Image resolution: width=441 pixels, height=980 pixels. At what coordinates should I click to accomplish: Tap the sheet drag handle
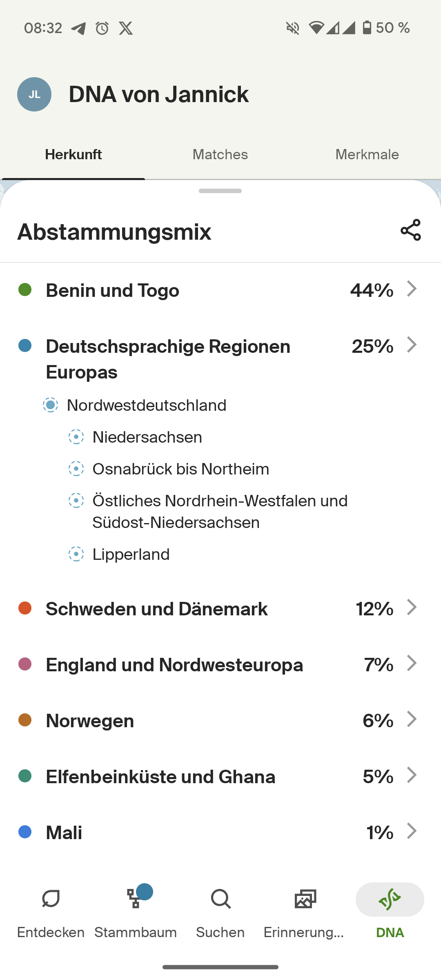point(220,191)
